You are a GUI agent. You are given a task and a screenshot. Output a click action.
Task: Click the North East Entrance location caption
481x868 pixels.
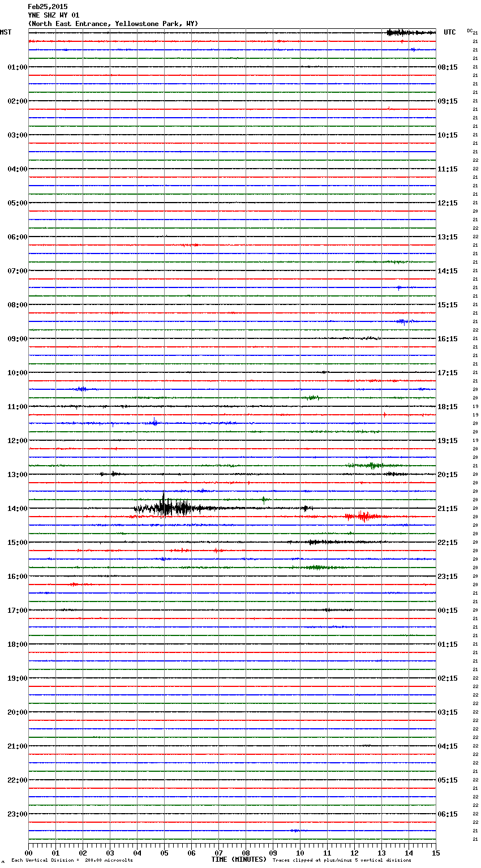(113, 24)
